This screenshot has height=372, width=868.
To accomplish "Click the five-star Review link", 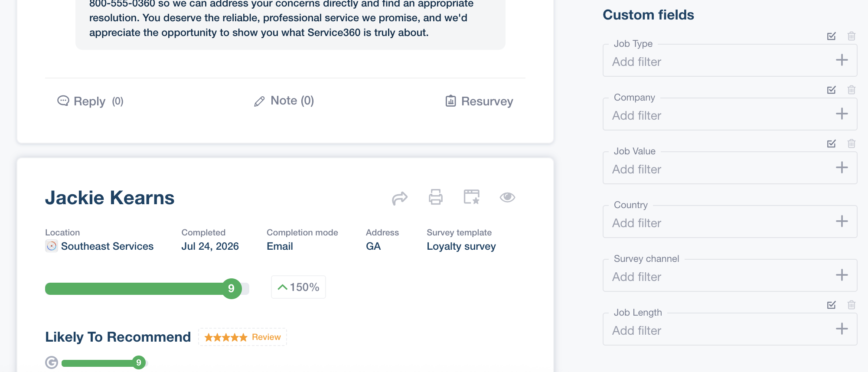I will (242, 337).
